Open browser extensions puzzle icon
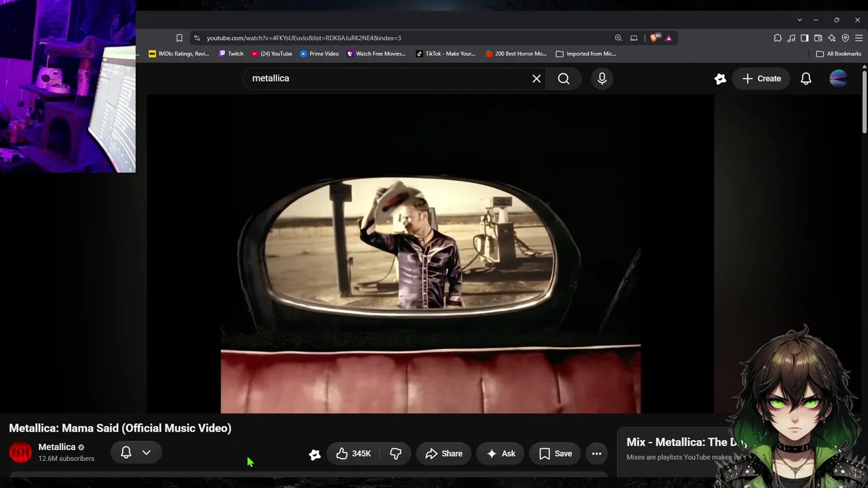The height and width of the screenshot is (488, 868). click(x=778, y=38)
